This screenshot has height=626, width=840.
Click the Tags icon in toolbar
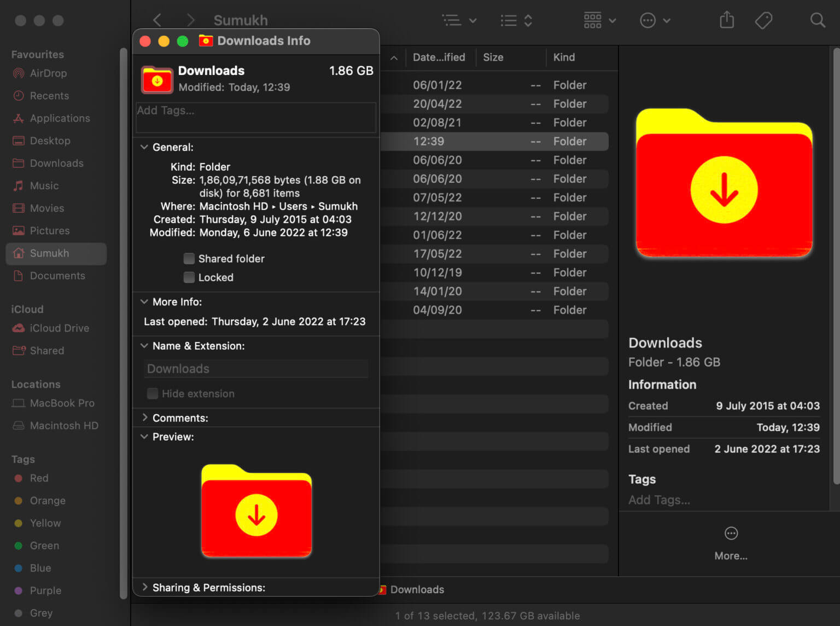coord(763,21)
